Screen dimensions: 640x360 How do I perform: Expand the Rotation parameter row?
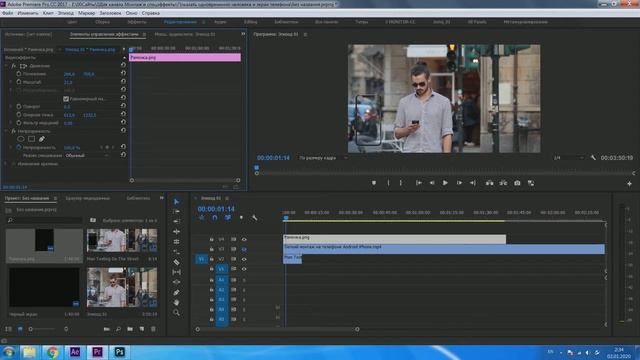point(11,107)
